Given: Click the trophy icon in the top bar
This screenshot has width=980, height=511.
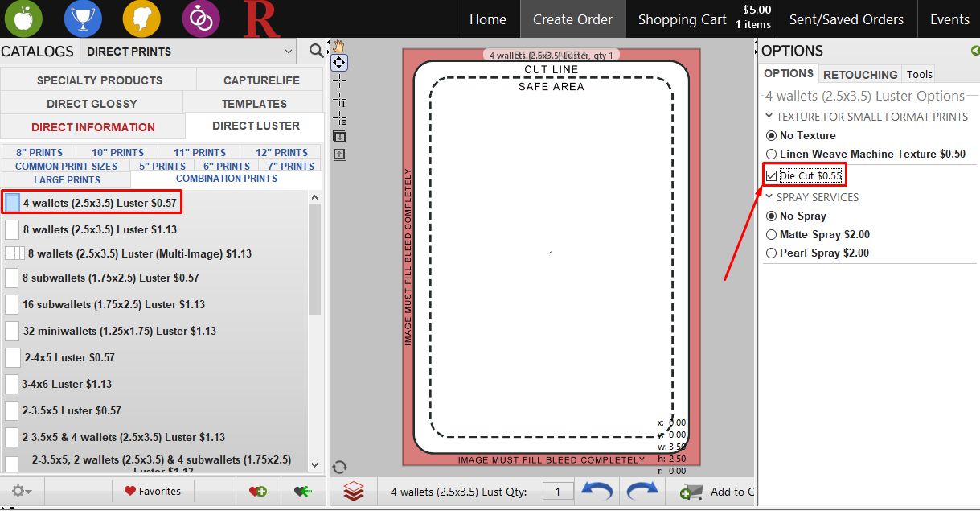Looking at the screenshot, I should [83, 19].
